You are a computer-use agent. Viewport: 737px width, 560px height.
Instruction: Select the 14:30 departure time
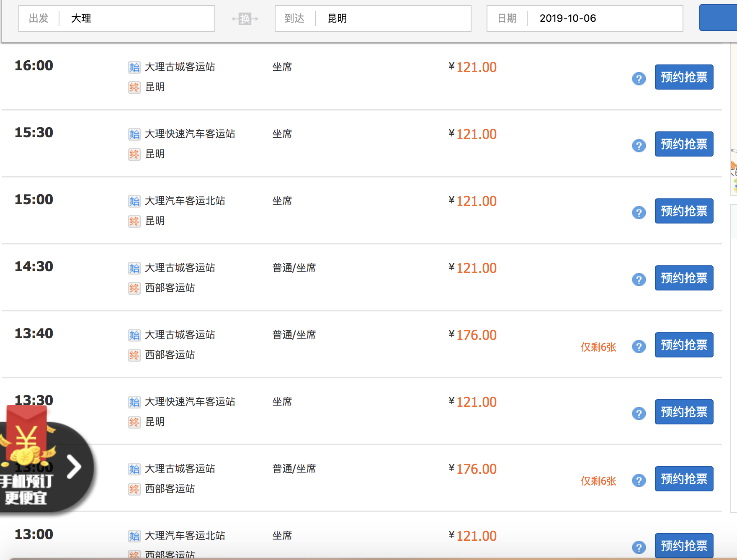(x=34, y=267)
